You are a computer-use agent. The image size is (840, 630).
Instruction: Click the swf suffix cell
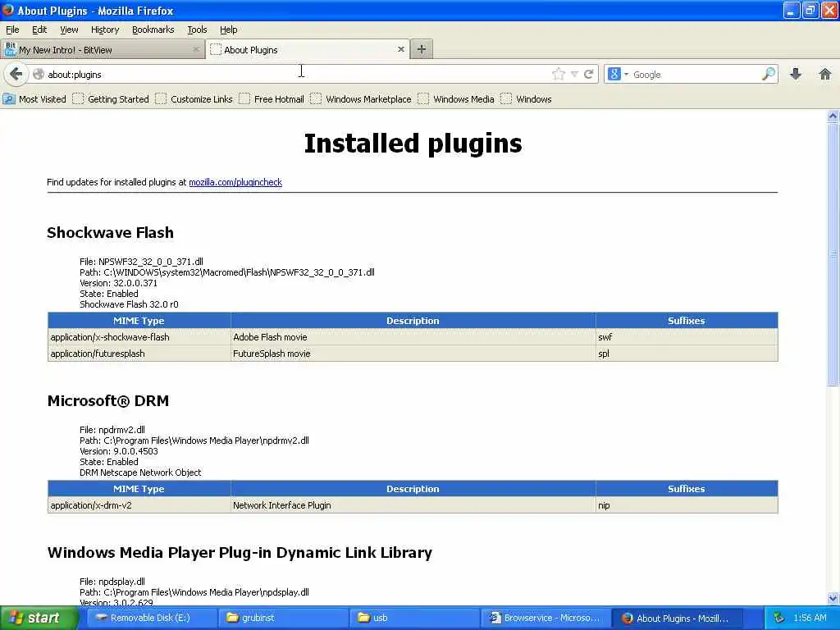click(x=687, y=337)
